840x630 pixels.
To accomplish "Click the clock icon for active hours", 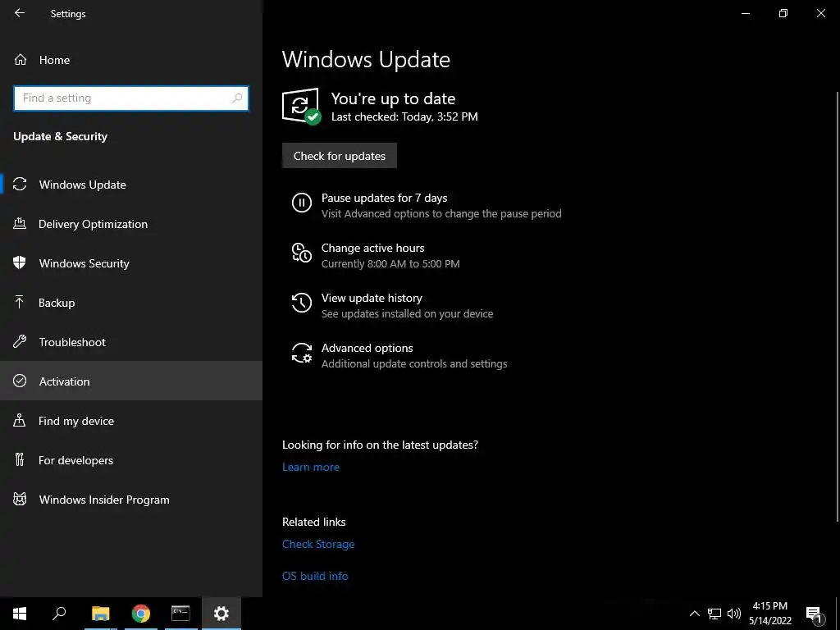I will click(x=302, y=253).
